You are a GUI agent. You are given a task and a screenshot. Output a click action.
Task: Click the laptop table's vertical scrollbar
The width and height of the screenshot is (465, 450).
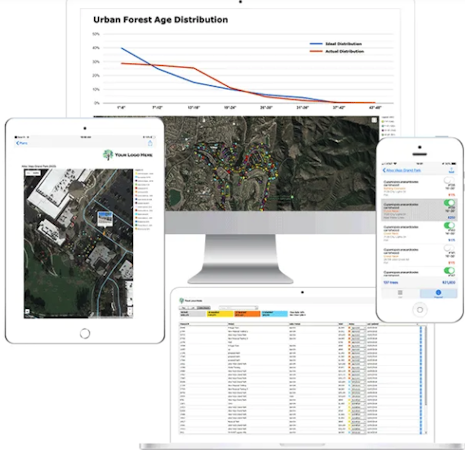425,380
